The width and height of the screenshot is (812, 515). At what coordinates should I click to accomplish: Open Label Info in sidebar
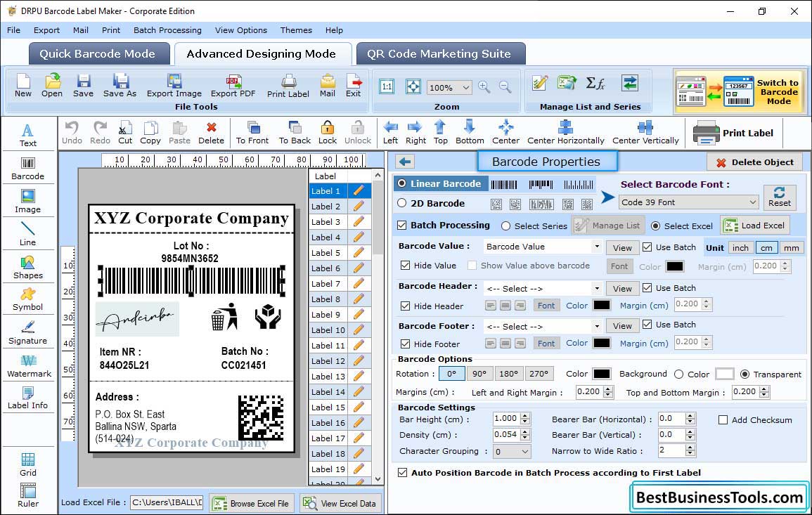(28, 398)
